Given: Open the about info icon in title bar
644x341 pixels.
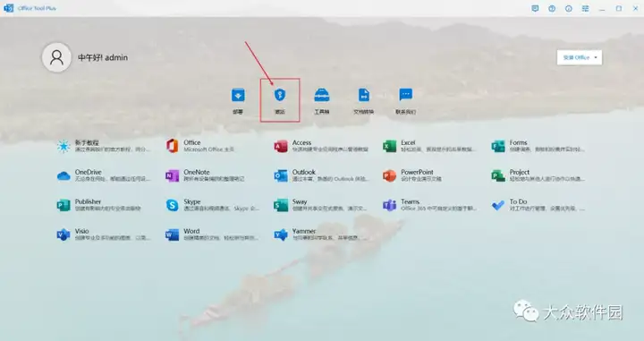Looking at the screenshot, I should [569, 8].
